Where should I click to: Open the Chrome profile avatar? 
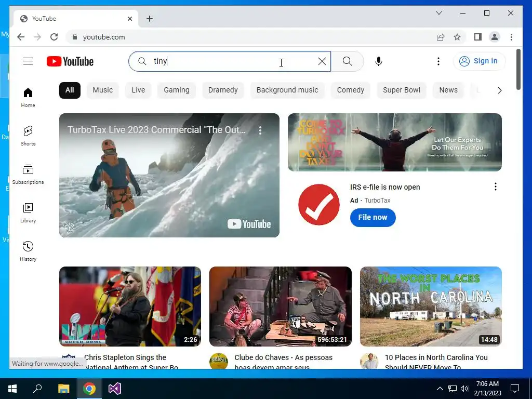[495, 37]
